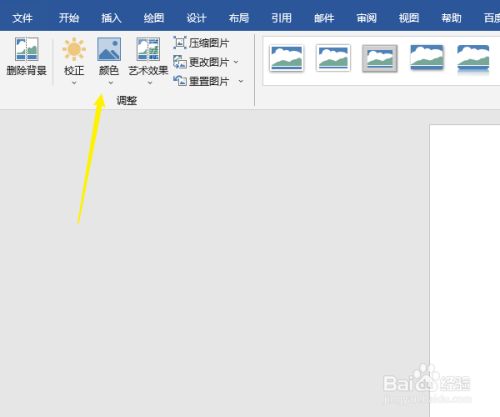Click the 校正 sun corrections icon
The image size is (500, 417).
tap(74, 49)
